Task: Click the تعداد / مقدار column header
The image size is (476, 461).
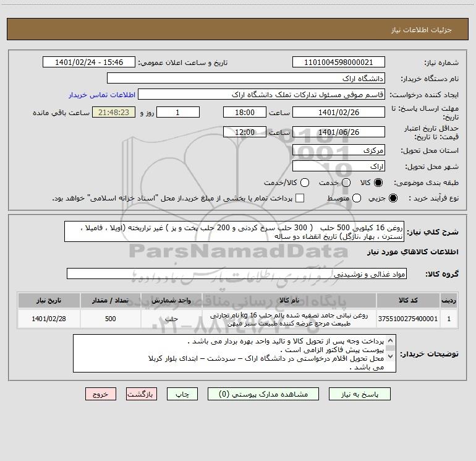Action: point(111,300)
